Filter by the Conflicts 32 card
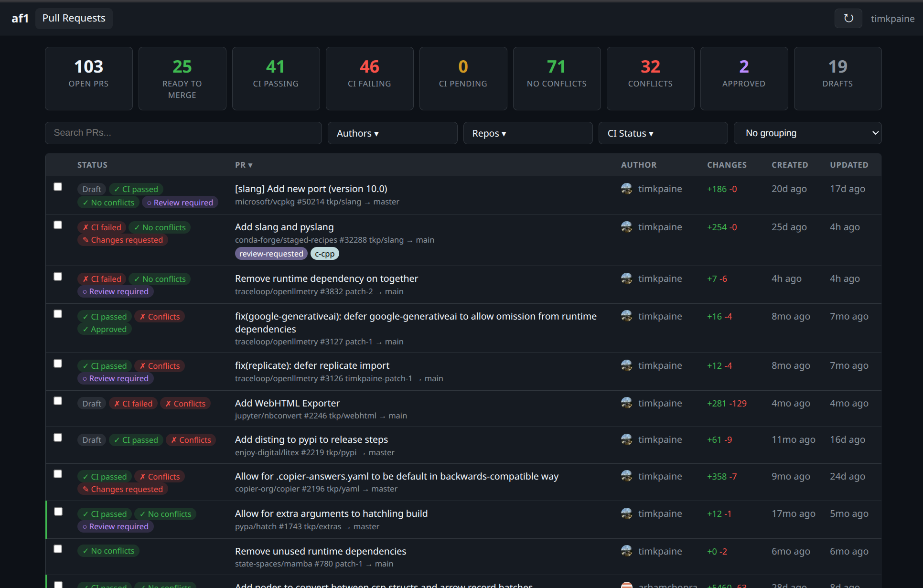This screenshot has width=923, height=588. pyautogui.click(x=650, y=78)
